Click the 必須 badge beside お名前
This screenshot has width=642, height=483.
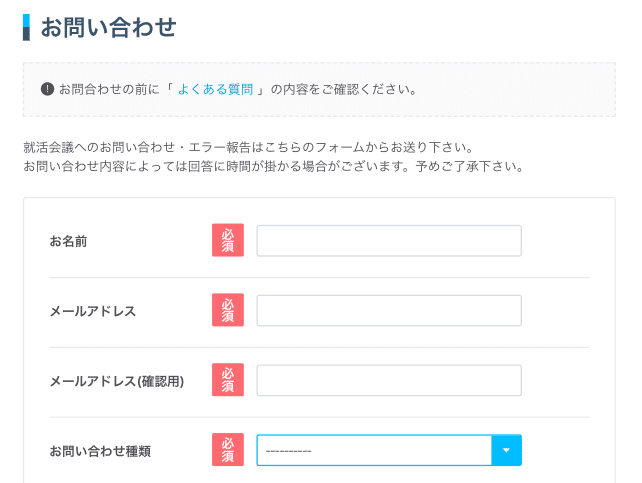tap(228, 240)
